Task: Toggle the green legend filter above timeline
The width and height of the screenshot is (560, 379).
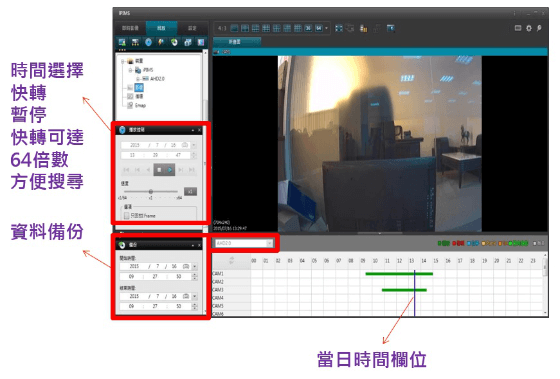Action: [x=443, y=243]
